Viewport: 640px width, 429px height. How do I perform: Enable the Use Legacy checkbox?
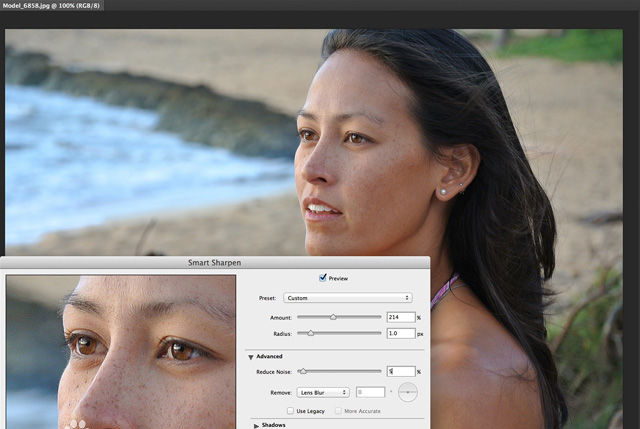[x=290, y=411]
